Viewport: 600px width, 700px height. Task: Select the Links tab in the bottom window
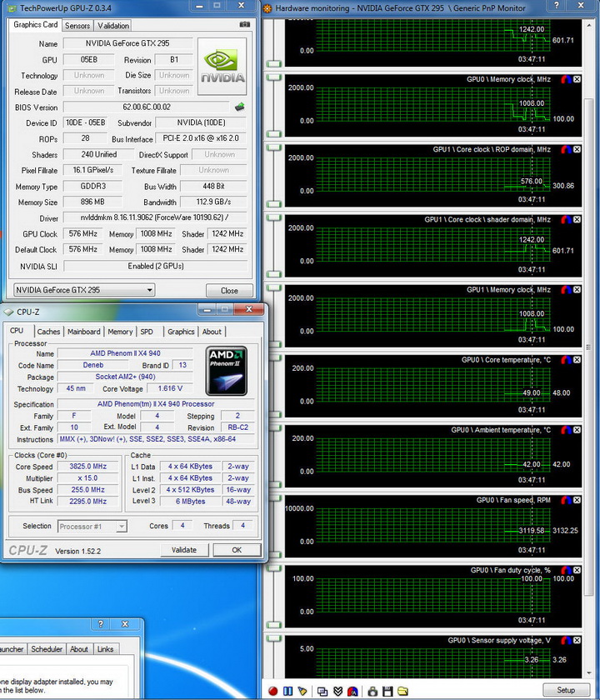tap(105, 649)
